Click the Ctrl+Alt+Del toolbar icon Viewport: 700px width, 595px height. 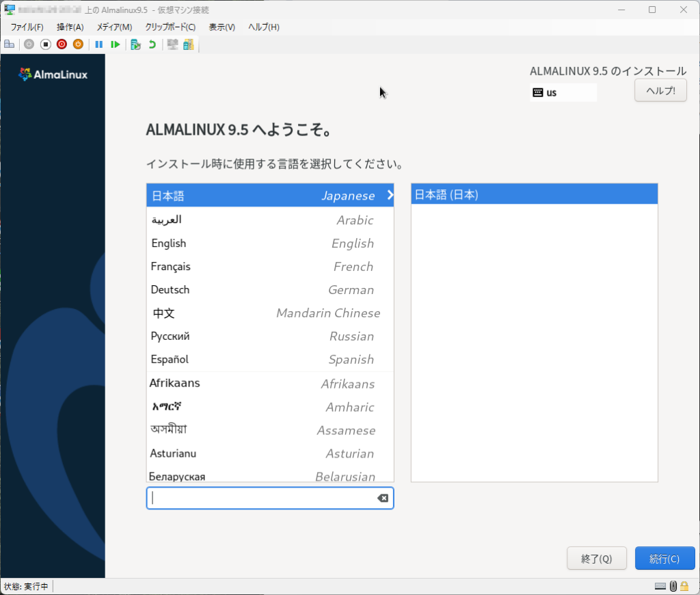[9, 44]
